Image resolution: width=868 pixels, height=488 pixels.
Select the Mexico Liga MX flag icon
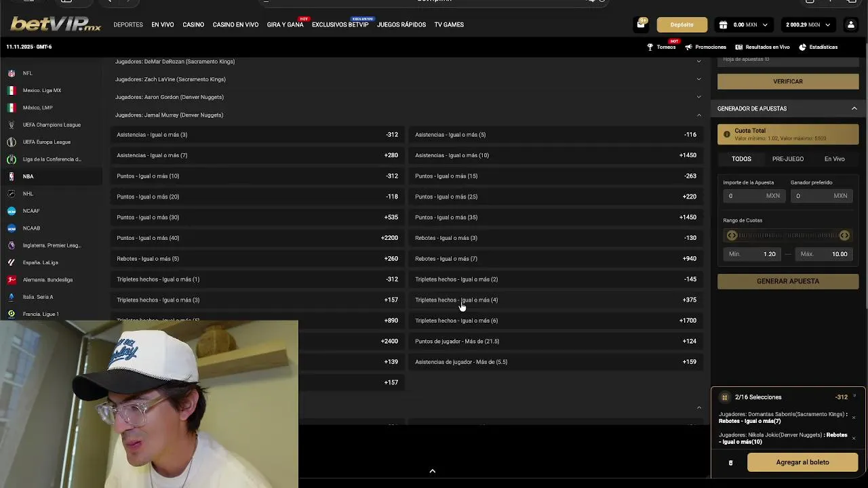click(12, 90)
